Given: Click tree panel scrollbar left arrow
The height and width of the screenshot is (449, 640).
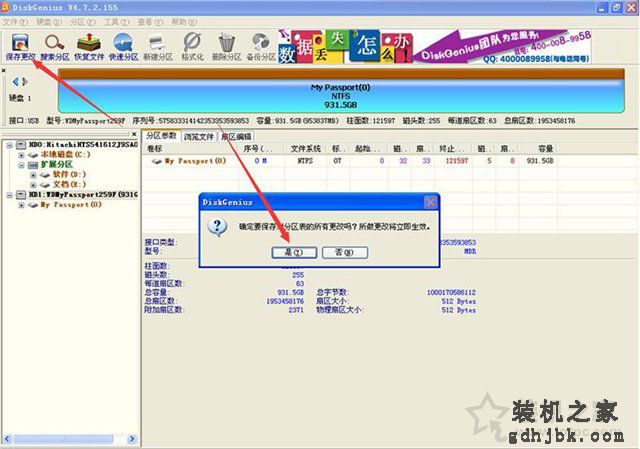Looking at the screenshot, I should pos(7,439).
